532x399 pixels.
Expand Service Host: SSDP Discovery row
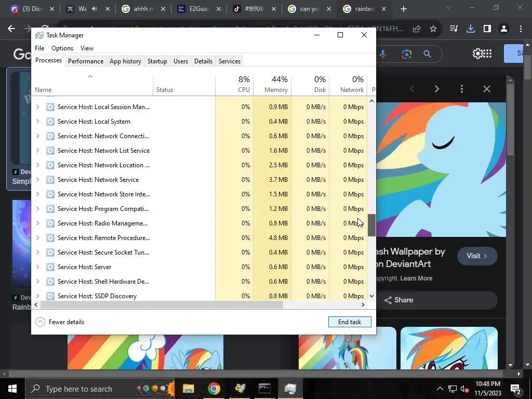tap(37, 296)
